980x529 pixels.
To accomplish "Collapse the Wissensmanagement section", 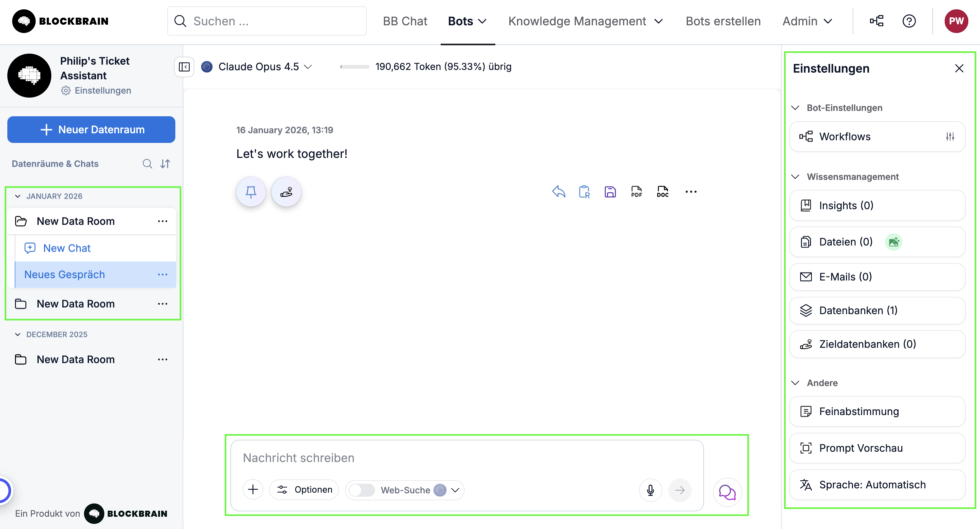I will [795, 177].
